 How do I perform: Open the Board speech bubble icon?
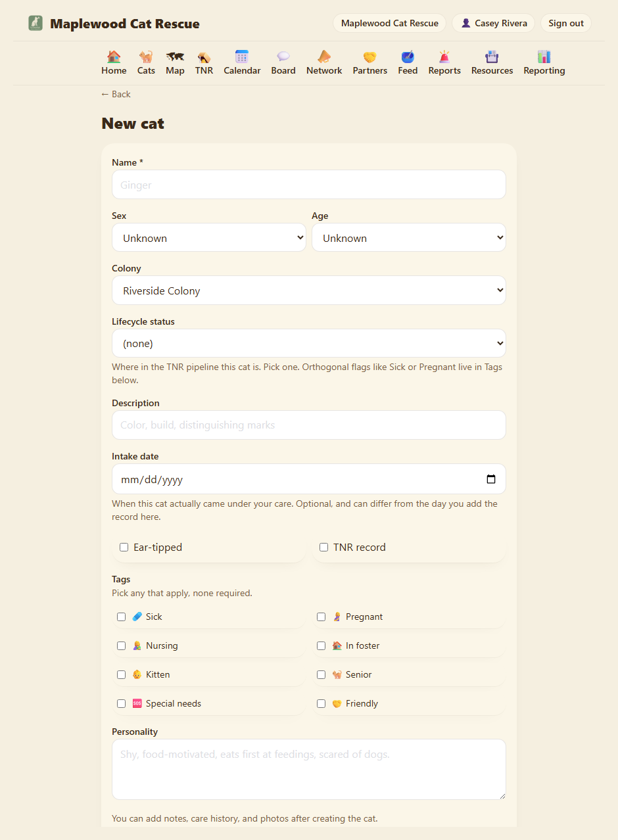click(283, 57)
